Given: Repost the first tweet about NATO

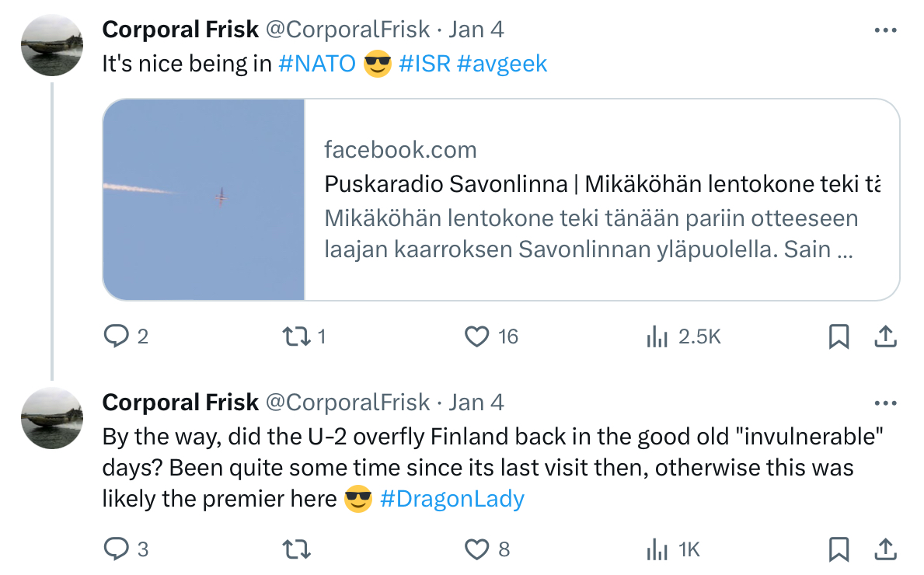Looking at the screenshot, I should (x=294, y=336).
